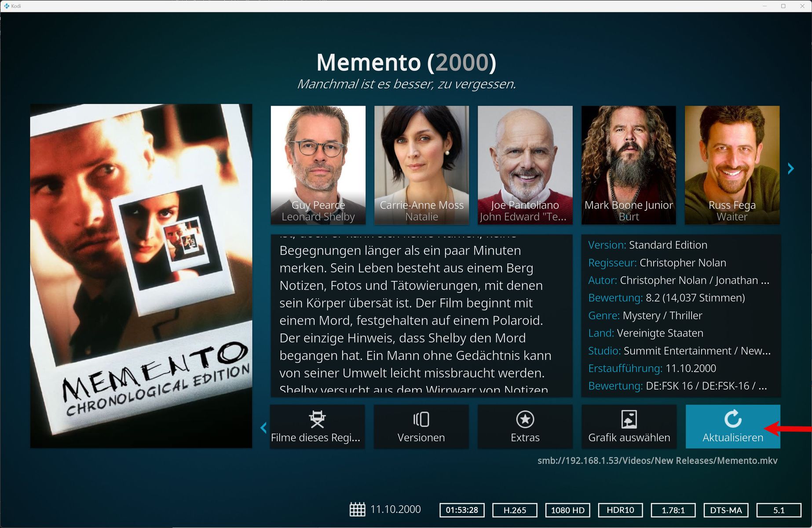
Task: Click Bewertung: DE:FSK 16 line
Action: tap(678, 386)
